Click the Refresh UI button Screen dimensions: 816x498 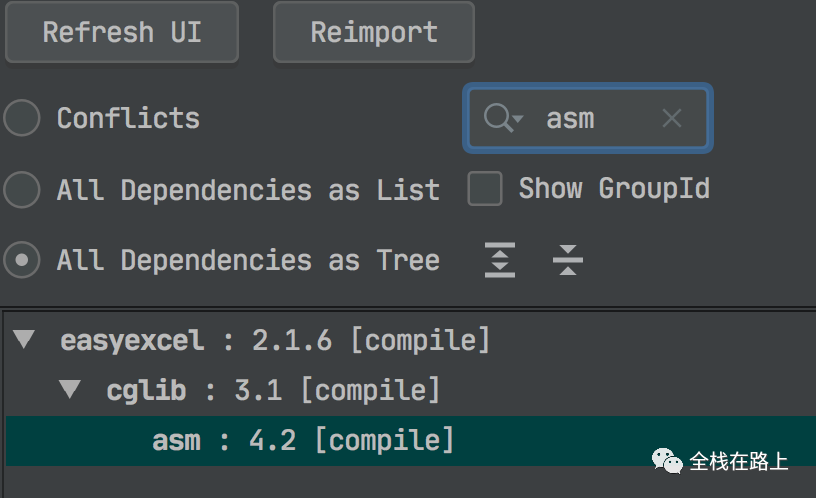pos(122,32)
